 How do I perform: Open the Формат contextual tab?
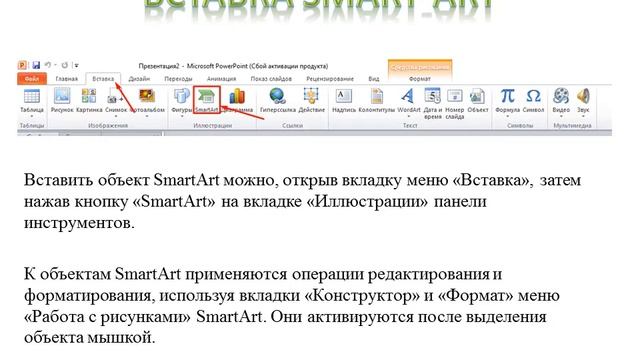(x=420, y=79)
